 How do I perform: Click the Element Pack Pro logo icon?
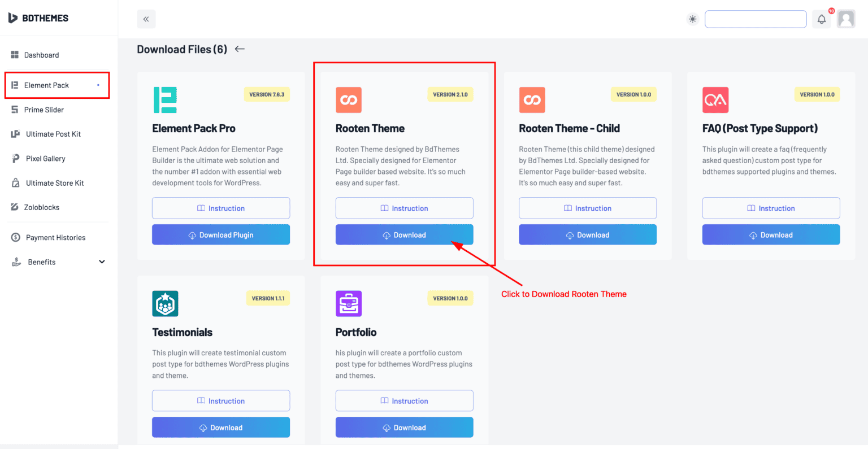[165, 100]
